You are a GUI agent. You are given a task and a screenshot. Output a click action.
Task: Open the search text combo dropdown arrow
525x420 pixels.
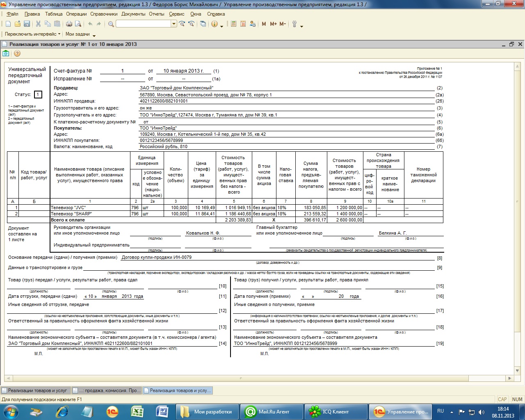tap(174, 24)
